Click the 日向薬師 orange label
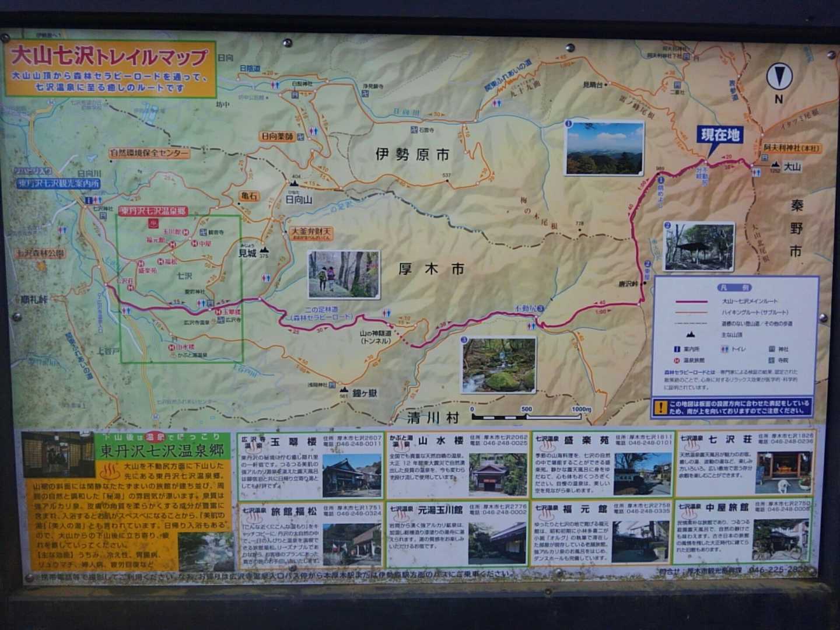The image size is (840, 630). tap(278, 136)
